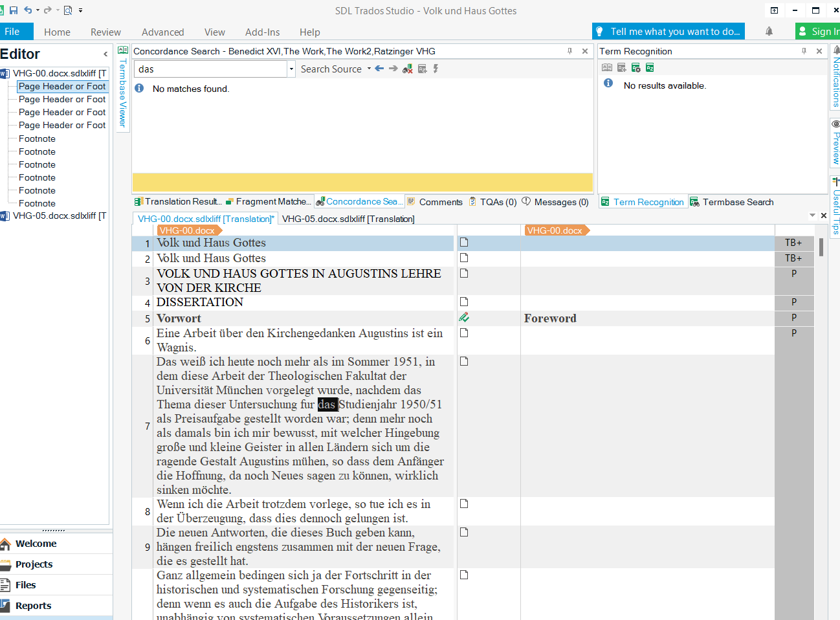Open the undo history dropdown arrow
The height and width of the screenshot is (620, 840).
coord(38,10)
